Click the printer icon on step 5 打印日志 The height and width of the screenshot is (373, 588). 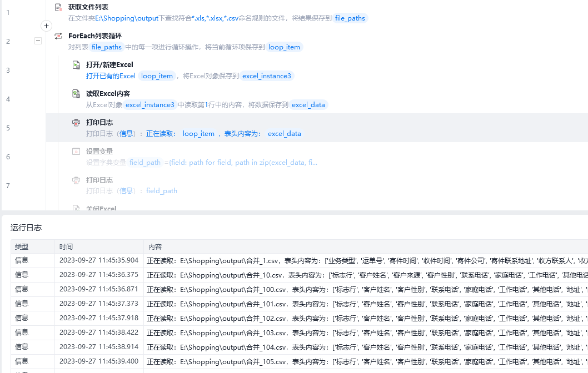(76, 123)
